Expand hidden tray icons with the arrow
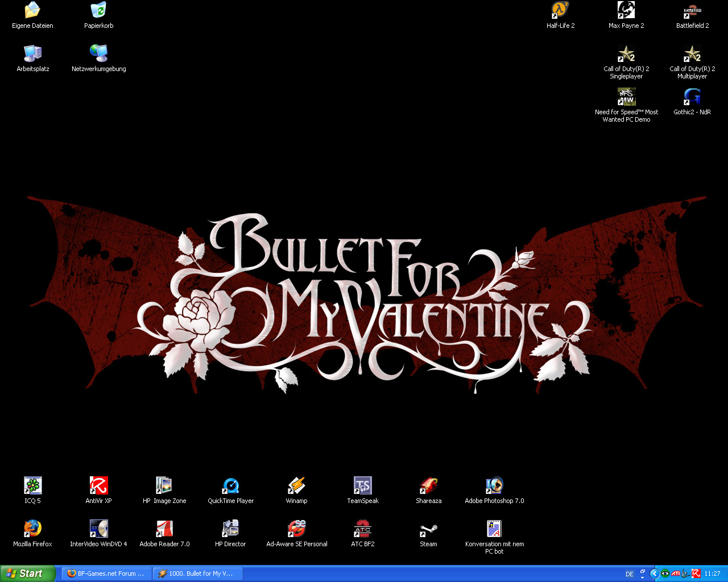The image size is (728, 582). pyautogui.click(x=654, y=573)
